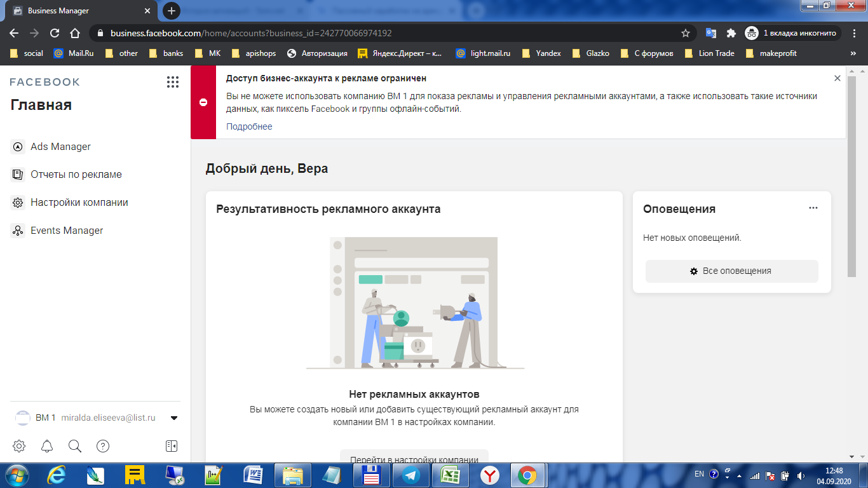
Task: Open Настройки компании in the sidebar
Action: coord(79,203)
